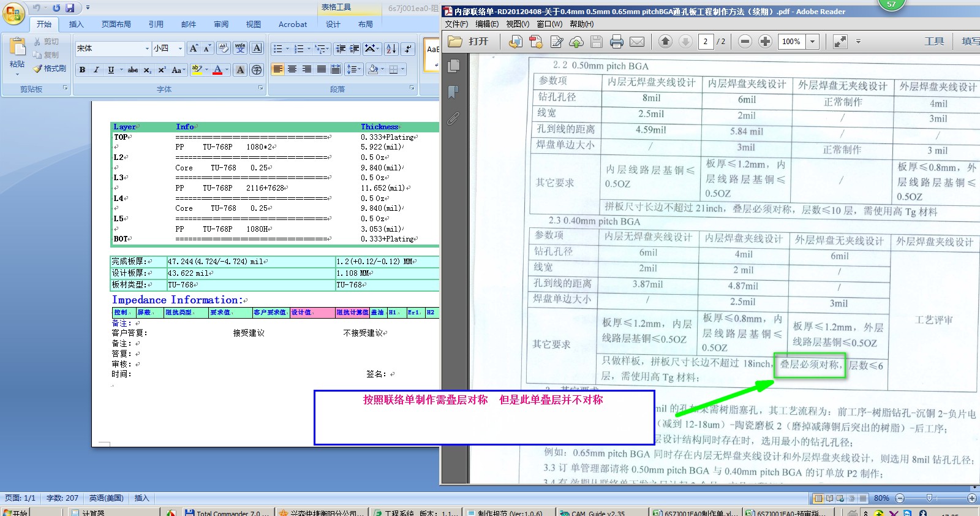The height and width of the screenshot is (516, 980).
Task: Click the Shrink Font icon in Word
Action: [207, 48]
